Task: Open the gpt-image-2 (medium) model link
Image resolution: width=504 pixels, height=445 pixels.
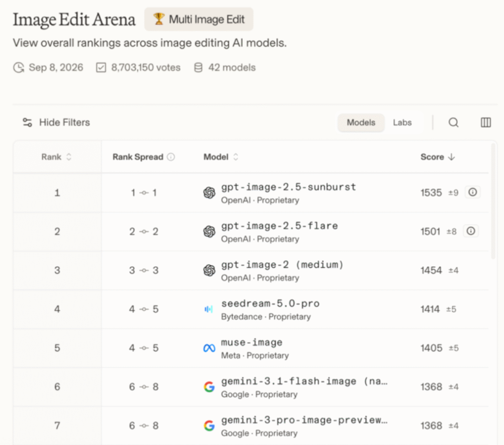Action: (x=282, y=265)
